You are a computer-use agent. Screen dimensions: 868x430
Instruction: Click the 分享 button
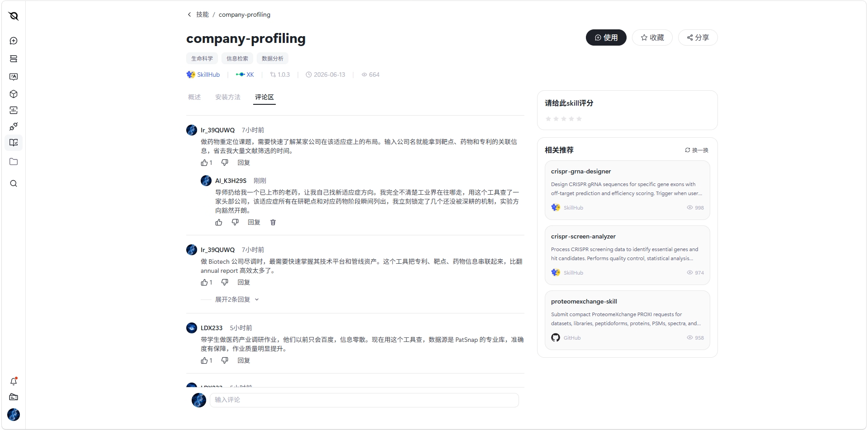(x=698, y=37)
